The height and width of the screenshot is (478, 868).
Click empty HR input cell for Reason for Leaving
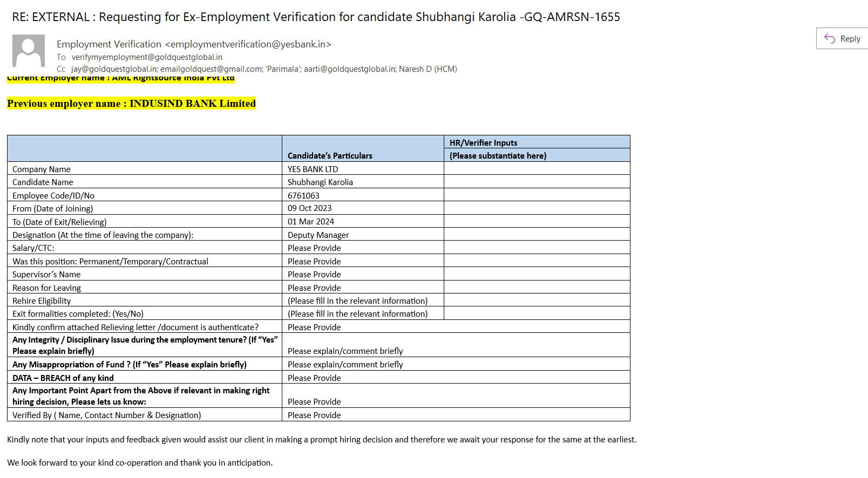tap(537, 287)
